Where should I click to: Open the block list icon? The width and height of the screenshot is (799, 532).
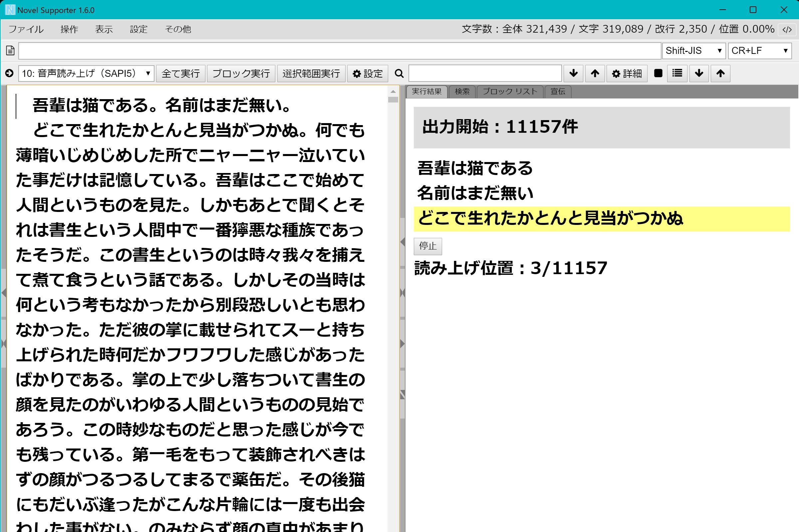[x=677, y=74]
